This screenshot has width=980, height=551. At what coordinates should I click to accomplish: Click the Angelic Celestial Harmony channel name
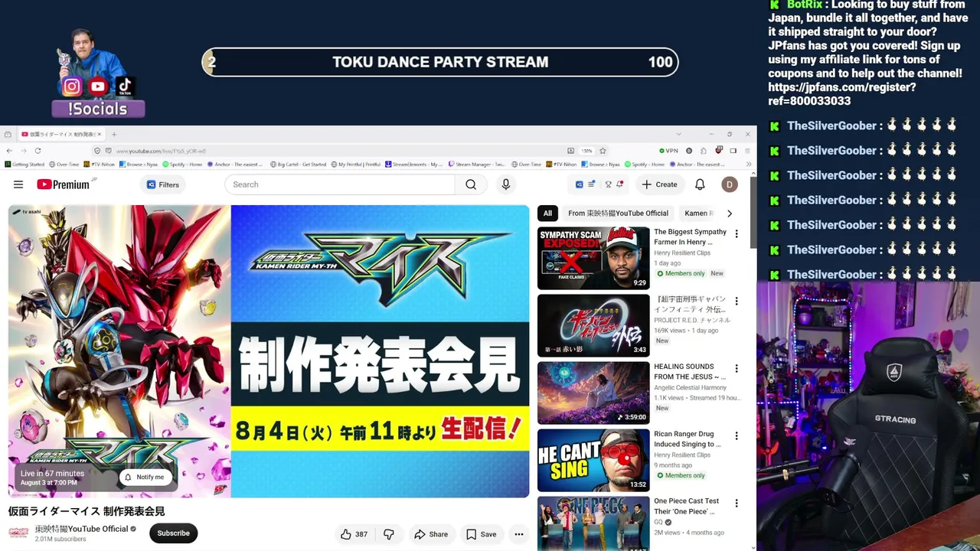(690, 388)
